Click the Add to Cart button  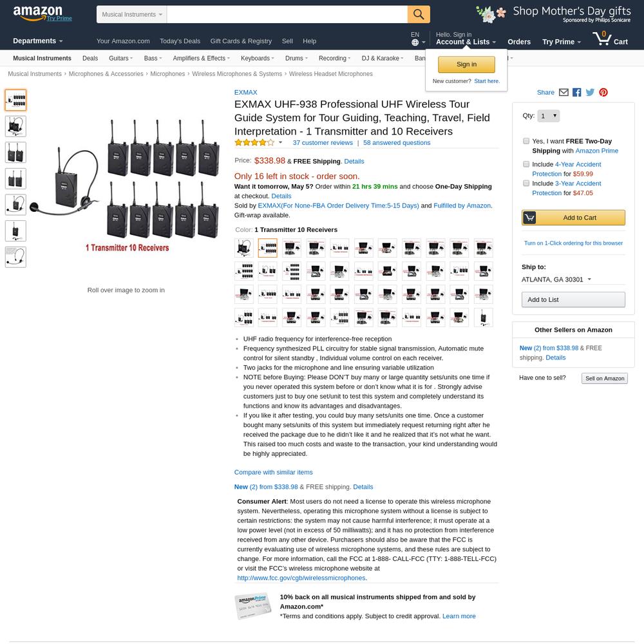[x=573, y=218]
